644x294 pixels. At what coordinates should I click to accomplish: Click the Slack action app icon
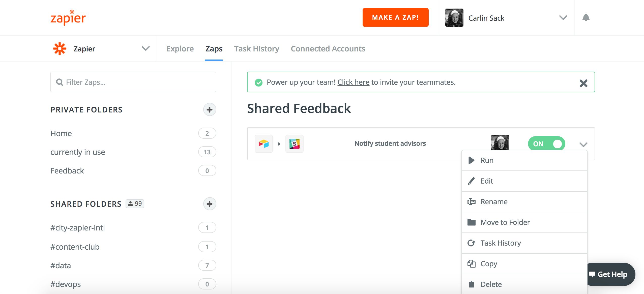(294, 144)
